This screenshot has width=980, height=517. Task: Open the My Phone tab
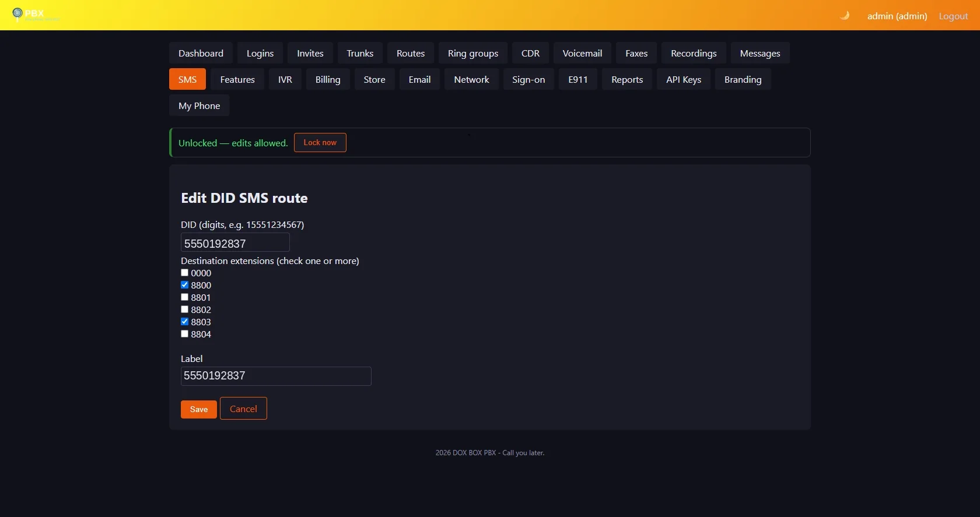(199, 105)
